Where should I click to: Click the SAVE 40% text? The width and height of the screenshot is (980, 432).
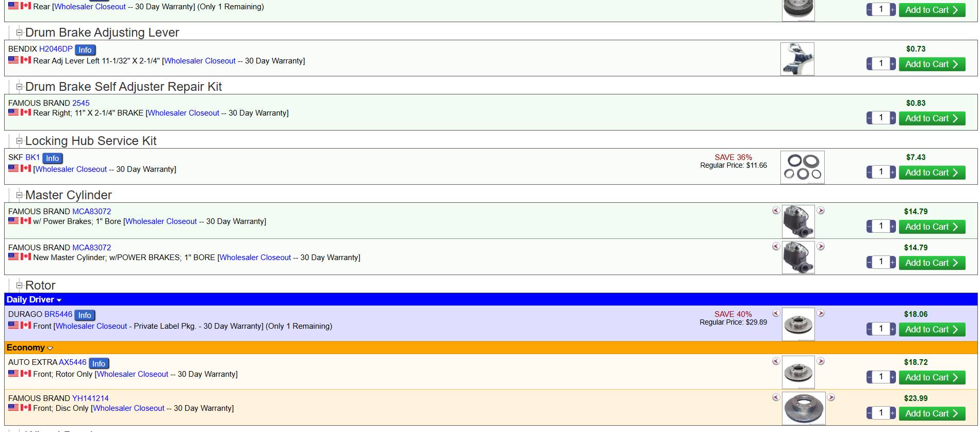[x=733, y=314]
